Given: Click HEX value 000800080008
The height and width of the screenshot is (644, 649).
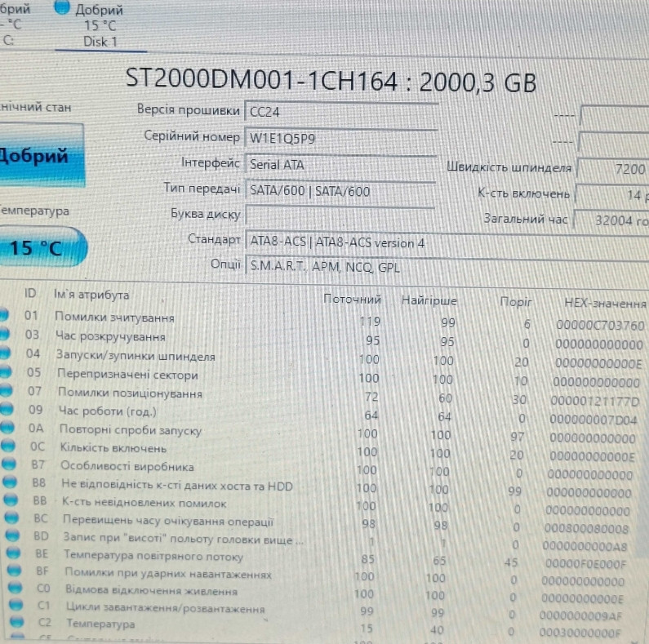Looking at the screenshot, I should pyautogui.click(x=586, y=529).
